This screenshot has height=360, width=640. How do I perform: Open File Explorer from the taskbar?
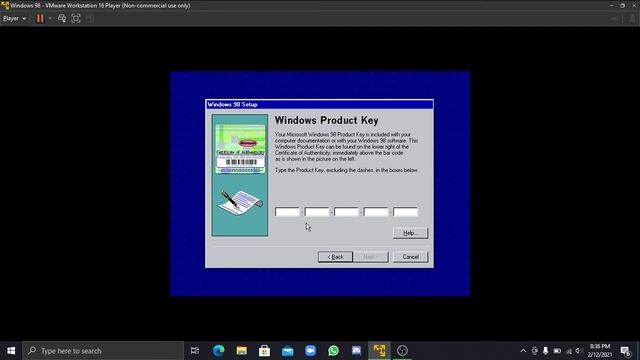click(242, 351)
